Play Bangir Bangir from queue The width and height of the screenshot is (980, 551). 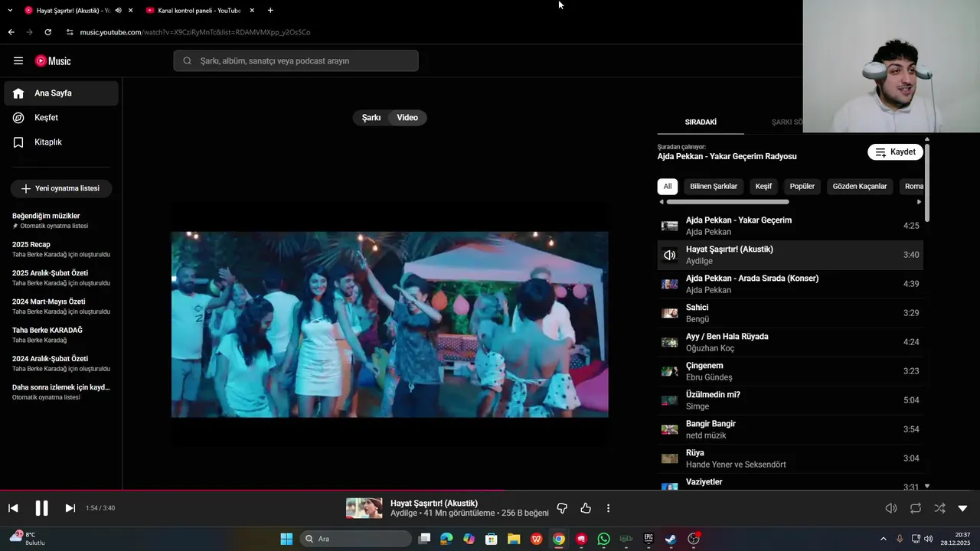pos(790,429)
